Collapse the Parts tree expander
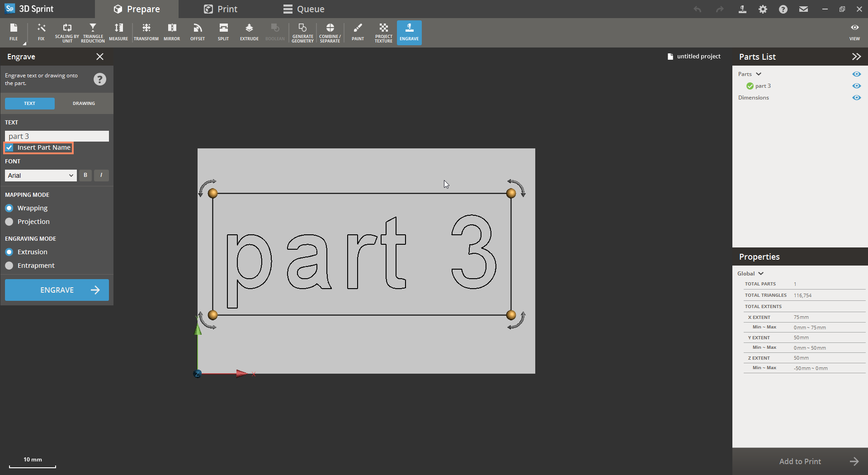 [759, 74]
